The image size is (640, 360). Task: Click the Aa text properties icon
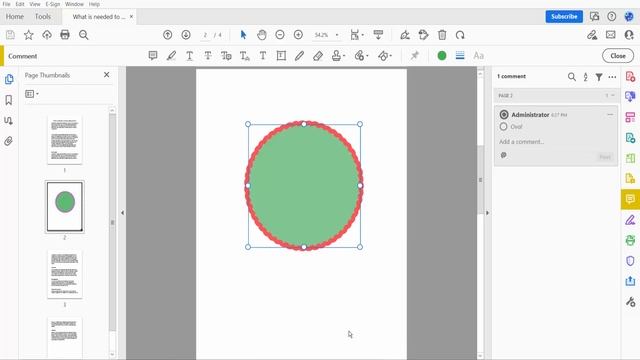pyautogui.click(x=478, y=56)
